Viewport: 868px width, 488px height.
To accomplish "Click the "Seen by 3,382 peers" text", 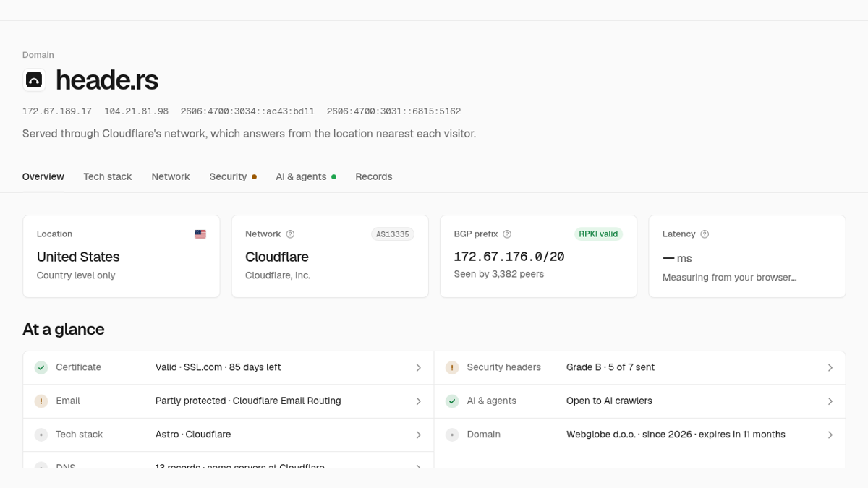I will (499, 274).
